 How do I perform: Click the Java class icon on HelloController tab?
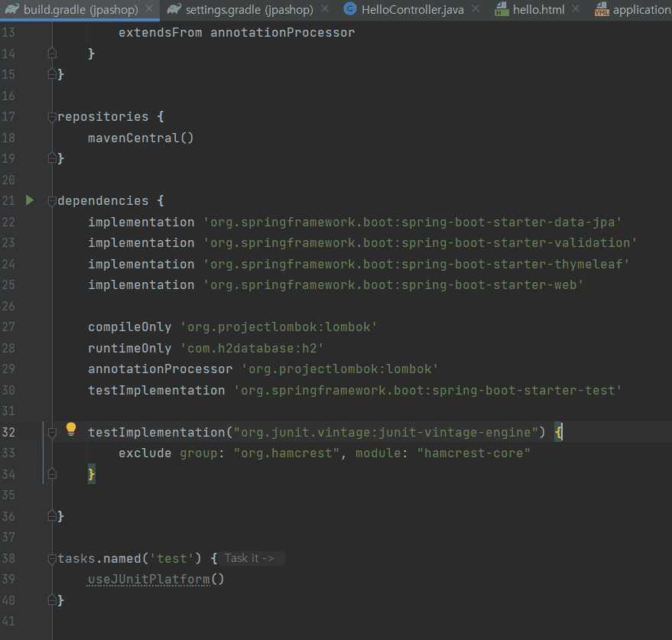tap(350, 8)
